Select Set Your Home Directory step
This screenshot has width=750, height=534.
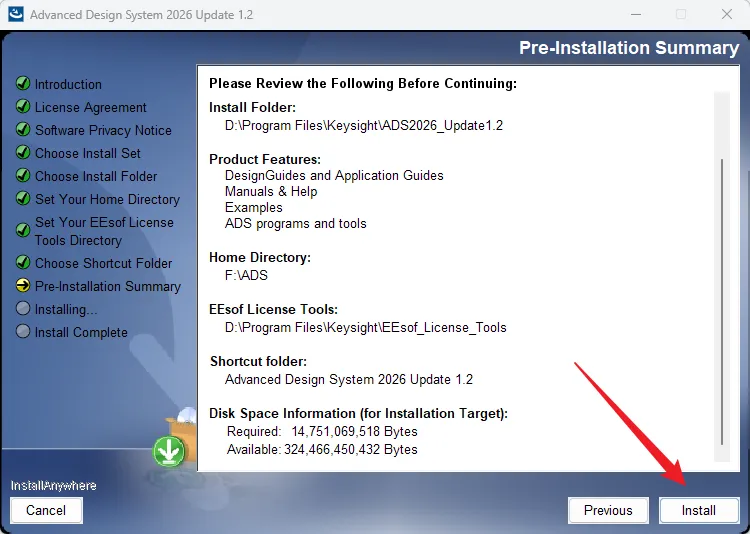108,199
